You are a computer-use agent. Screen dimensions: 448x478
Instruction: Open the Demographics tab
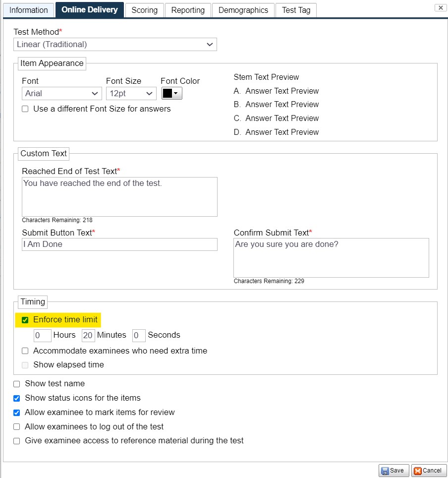[243, 10]
